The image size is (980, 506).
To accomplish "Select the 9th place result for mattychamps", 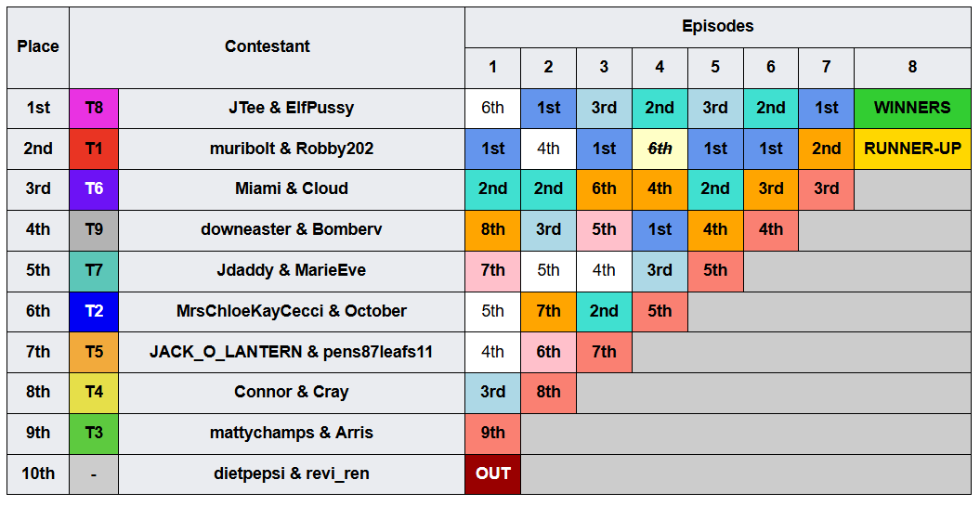I will pyautogui.click(x=492, y=433).
